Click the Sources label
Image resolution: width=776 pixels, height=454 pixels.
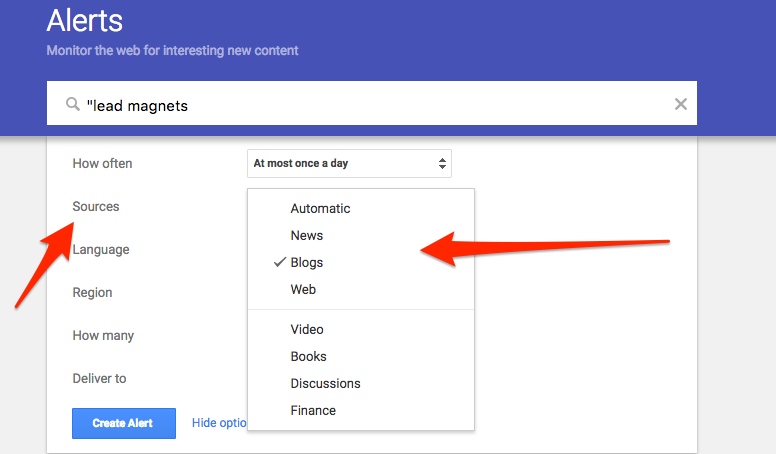pos(96,206)
